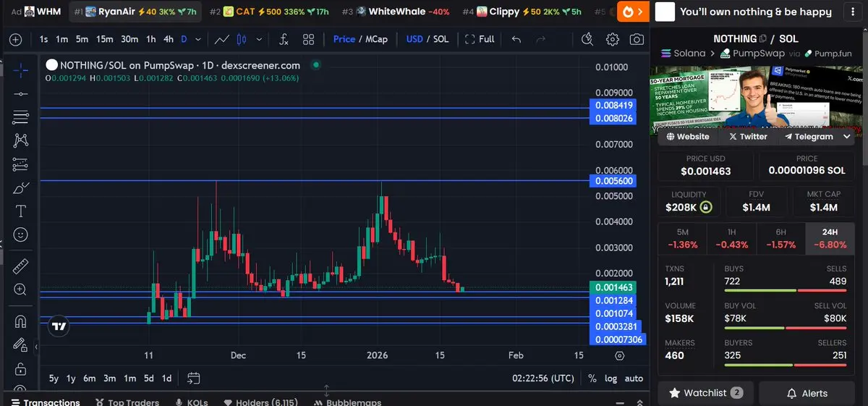This screenshot has height=406, width=868.
Task: Open the chart in Full screen
Action: [480, 39]
